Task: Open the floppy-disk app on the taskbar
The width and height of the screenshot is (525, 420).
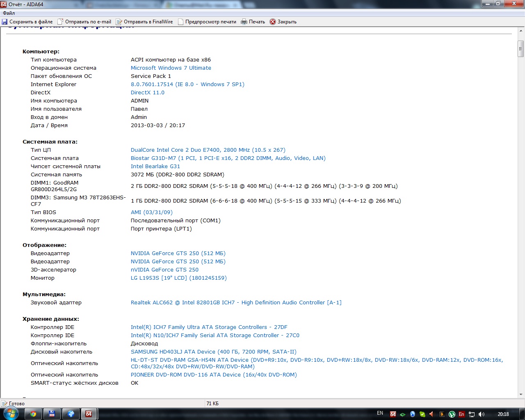Action: click(52, 414)
